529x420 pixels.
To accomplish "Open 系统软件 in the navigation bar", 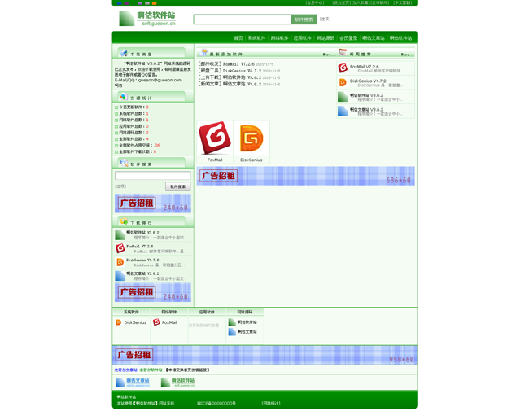I will (256, 38).
